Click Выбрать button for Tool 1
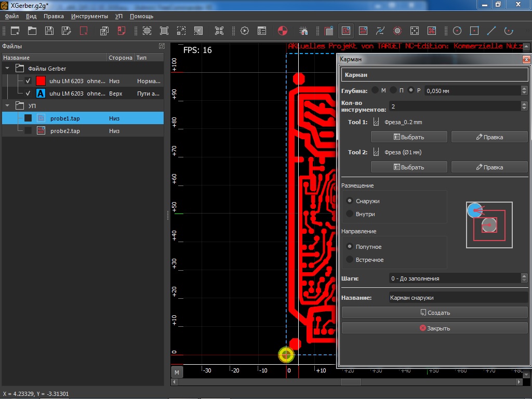Image resolution: width=532 pixels, height=399 pixels. 409,137
